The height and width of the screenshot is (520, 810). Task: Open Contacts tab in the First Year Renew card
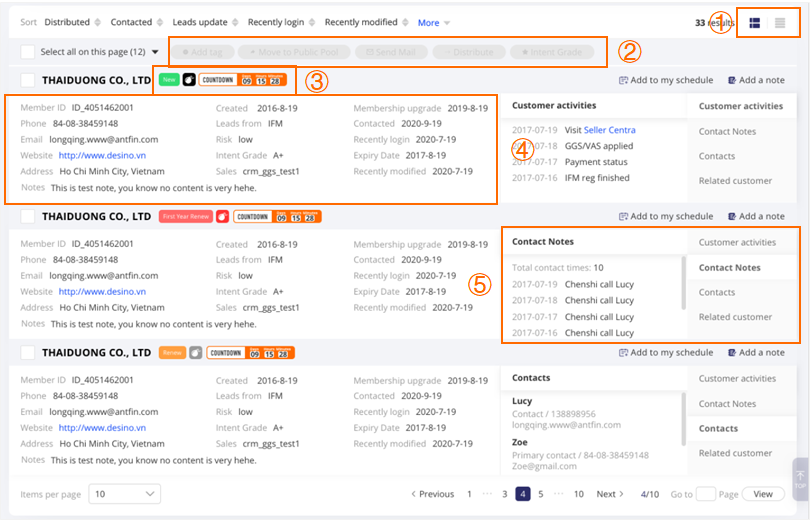click(x=716, y=292)
